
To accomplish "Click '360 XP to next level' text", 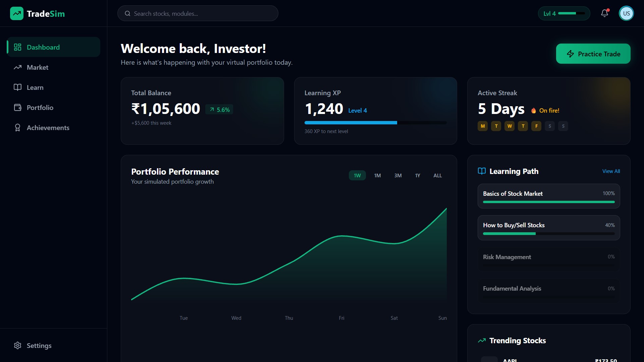I will coord(326,131).
